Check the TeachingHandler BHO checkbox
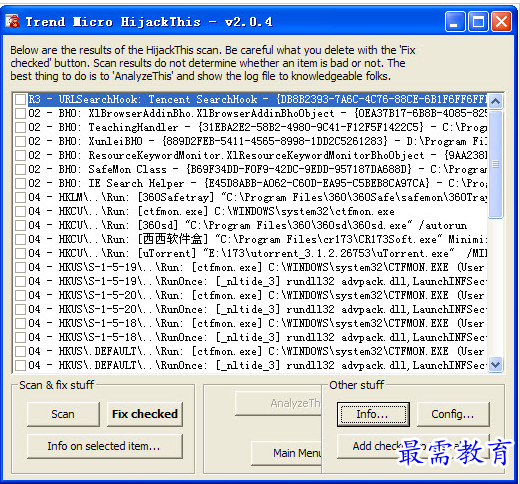 (21, 127)
